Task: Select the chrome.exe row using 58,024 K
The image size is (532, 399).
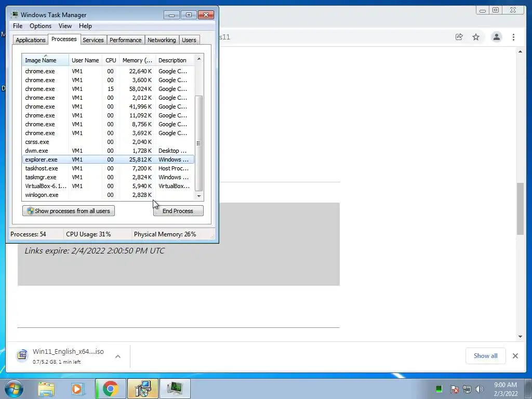Action: tap(108, 89)
